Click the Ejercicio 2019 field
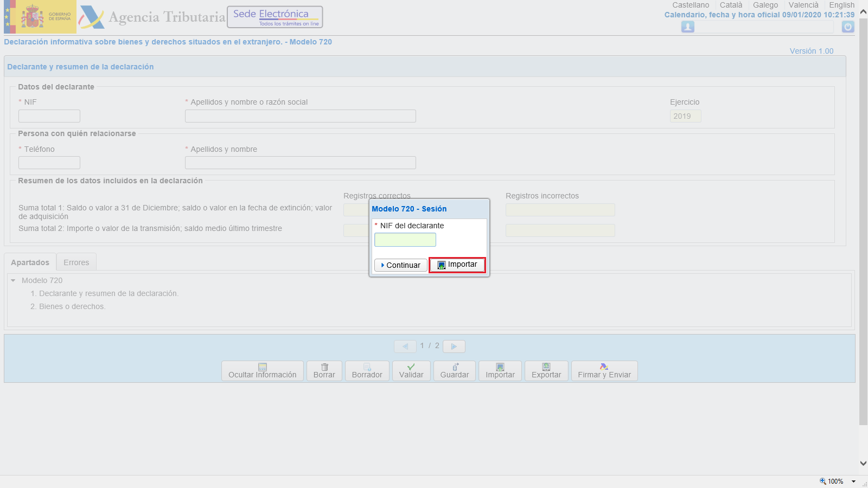The height and width of the screenshot is (488, 868). pos(686,116)
